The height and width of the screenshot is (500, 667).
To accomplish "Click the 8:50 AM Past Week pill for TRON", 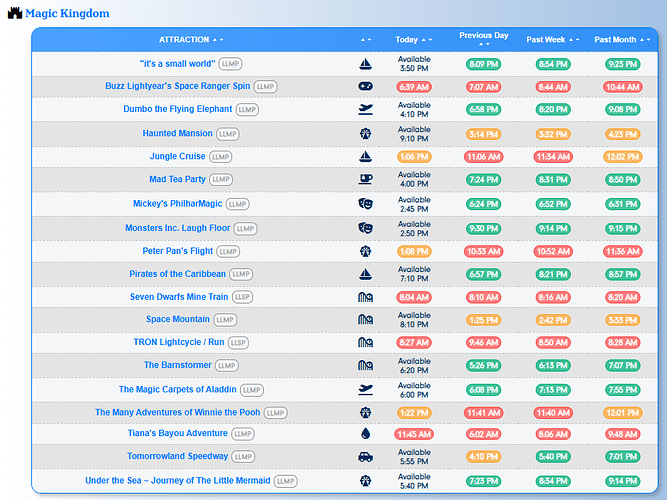I will (x=553, y=343).
